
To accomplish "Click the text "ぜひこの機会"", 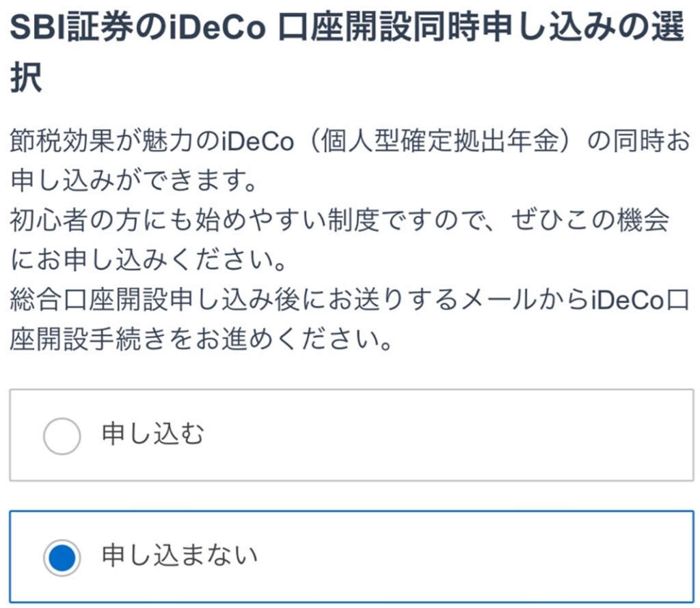I will [589, 221].
